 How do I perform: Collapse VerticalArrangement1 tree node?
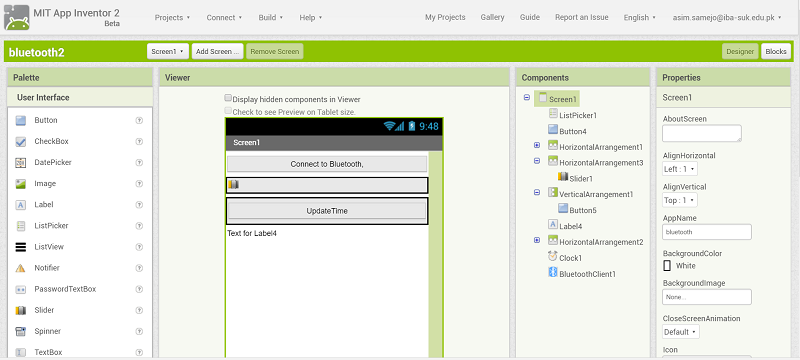[x=537, y=192]
